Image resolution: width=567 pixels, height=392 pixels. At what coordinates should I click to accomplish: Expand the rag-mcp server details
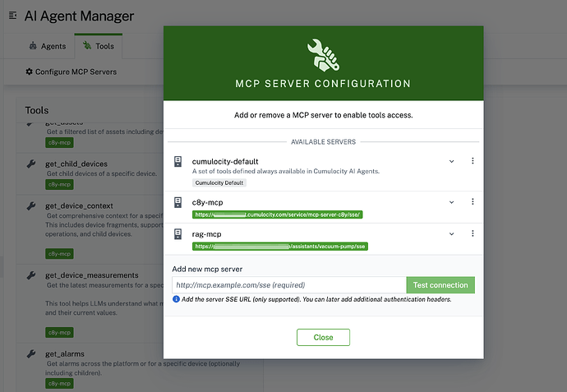point(451,233)
